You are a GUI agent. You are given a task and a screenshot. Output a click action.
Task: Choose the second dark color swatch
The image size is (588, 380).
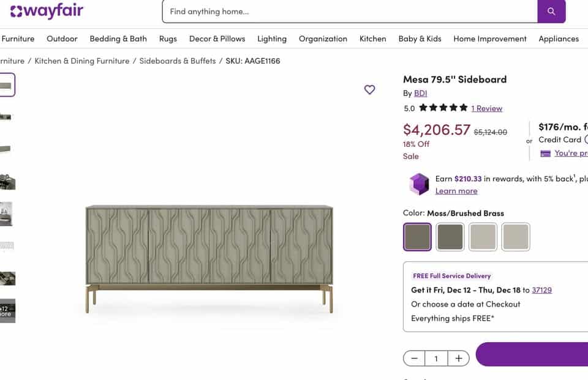coord(450,237)
